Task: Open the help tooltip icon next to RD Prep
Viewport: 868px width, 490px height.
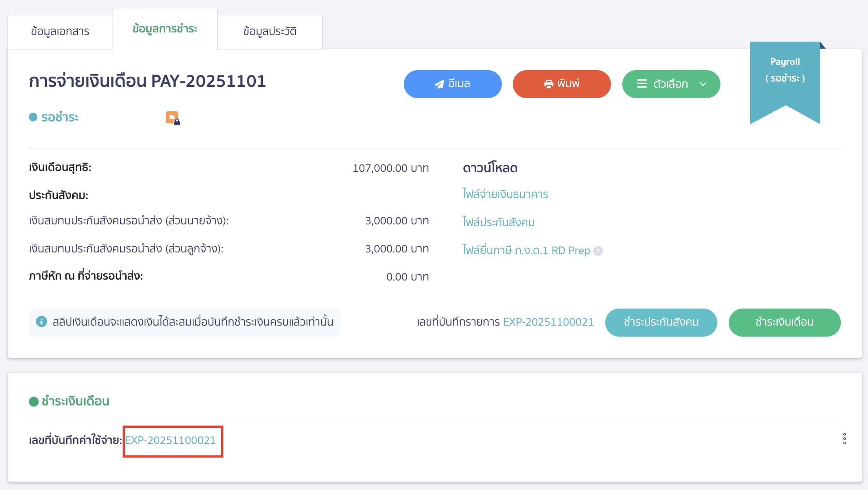Action: (x=597, y=251)
